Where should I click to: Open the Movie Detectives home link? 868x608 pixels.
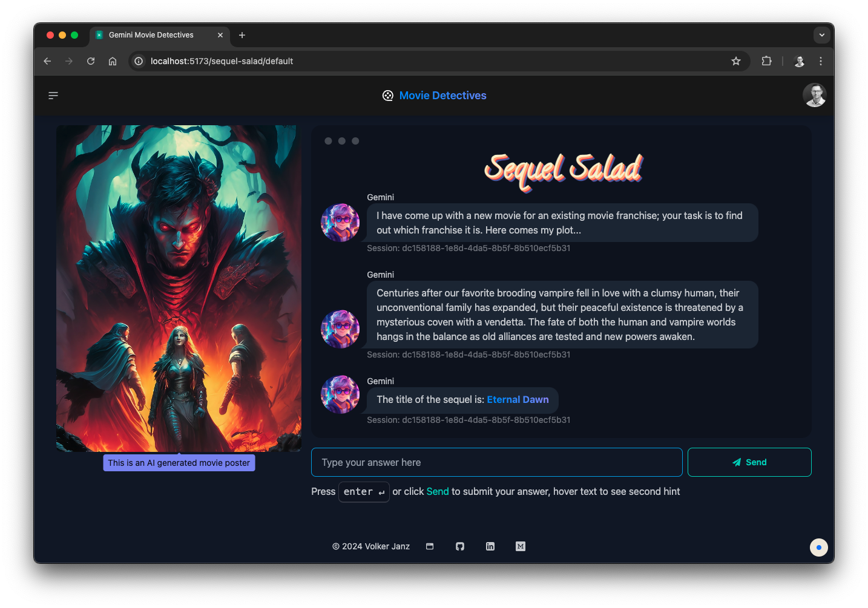tap(442, 96)
